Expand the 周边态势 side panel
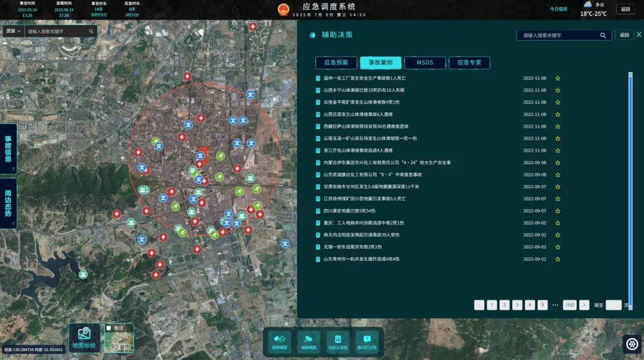The image size is (644, 360). coord(8,204)
